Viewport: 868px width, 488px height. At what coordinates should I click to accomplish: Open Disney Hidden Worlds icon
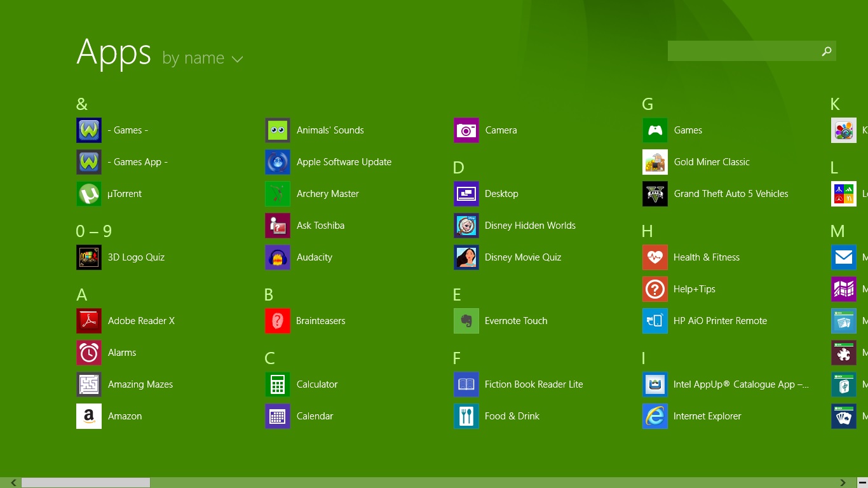[x=466, y=226]
